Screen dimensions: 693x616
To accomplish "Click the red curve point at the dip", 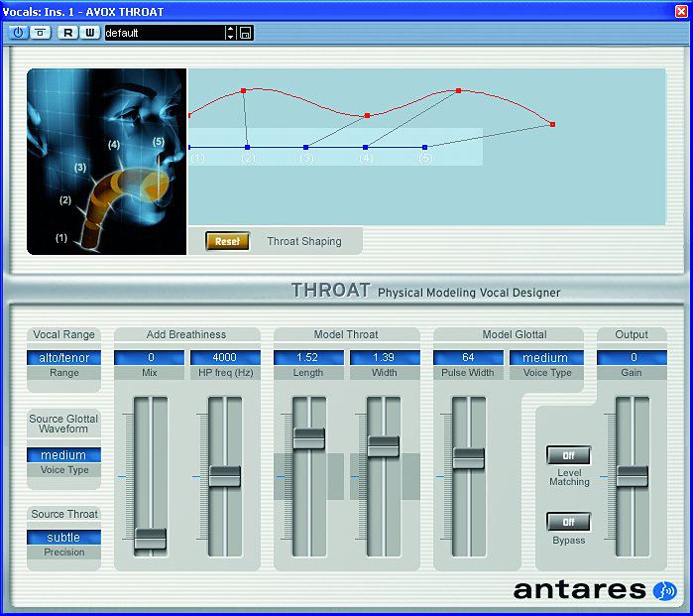I will click(x=367, y=115).
